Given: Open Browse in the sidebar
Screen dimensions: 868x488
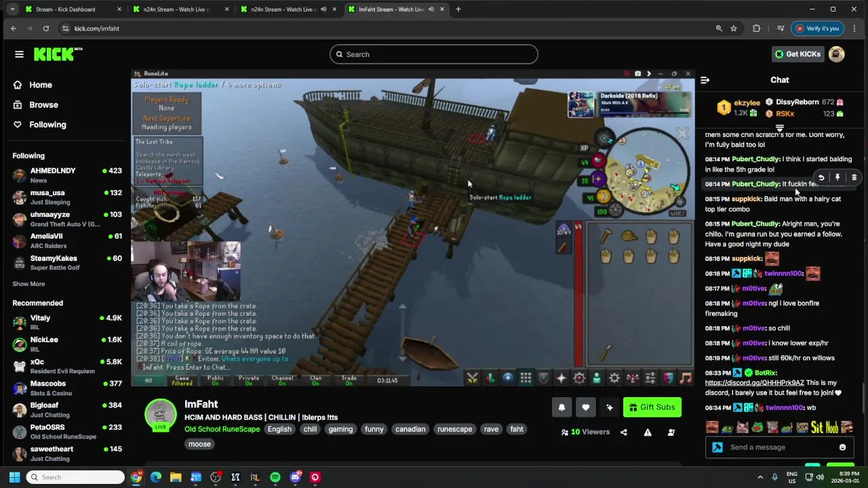Looking at the screenshot, I should [x=43, y=105].
